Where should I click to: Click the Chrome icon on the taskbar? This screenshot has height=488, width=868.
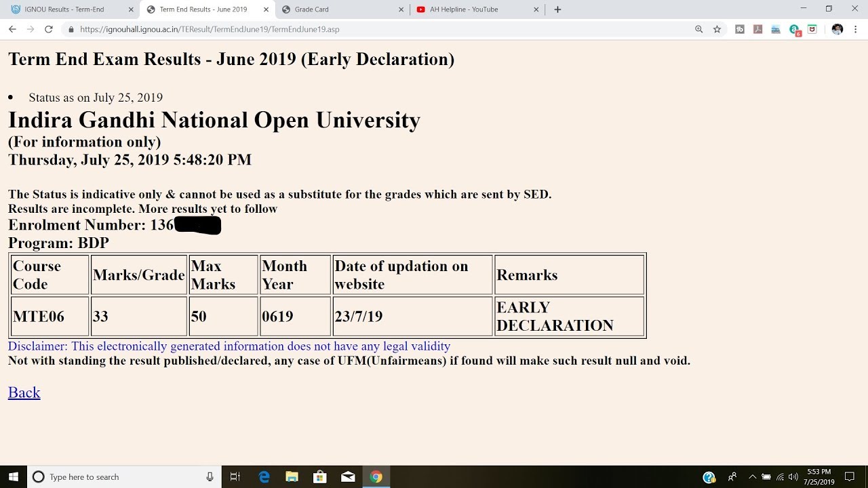376,476
